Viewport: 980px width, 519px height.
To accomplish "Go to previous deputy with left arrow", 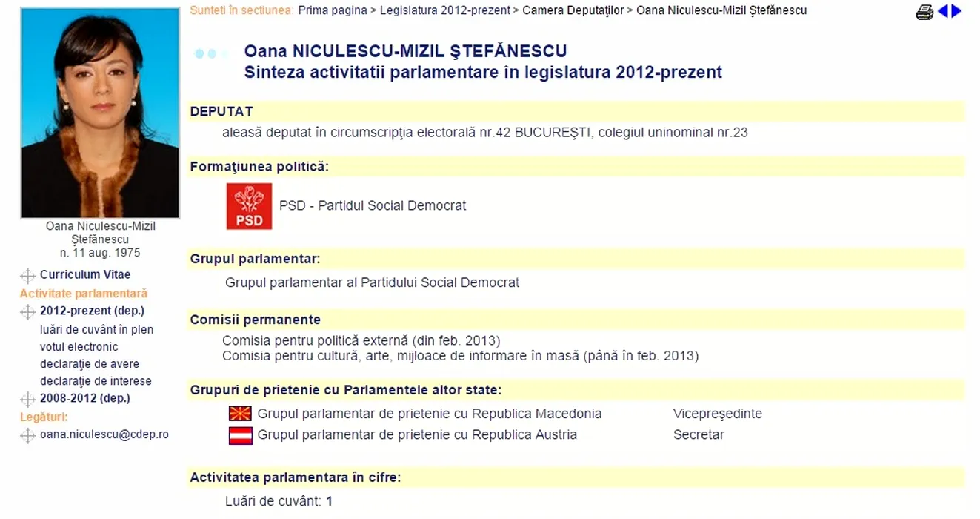I will 943,11.
